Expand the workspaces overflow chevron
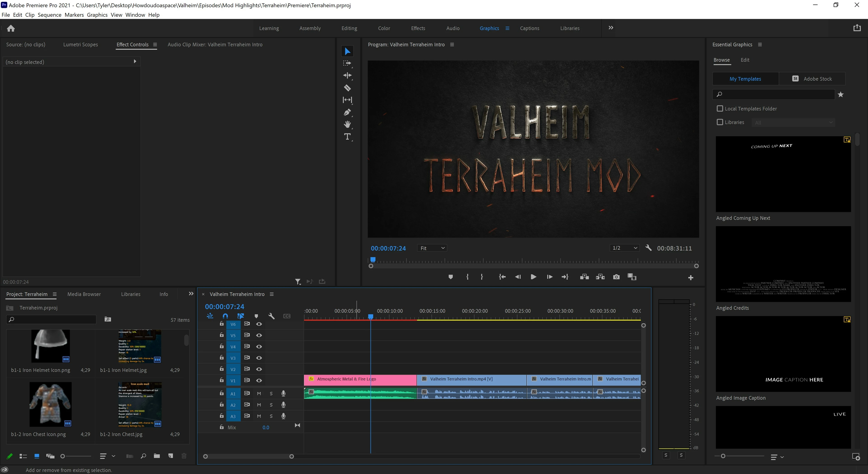This screenshot has height=474, width=868. (x=611, y=28)
